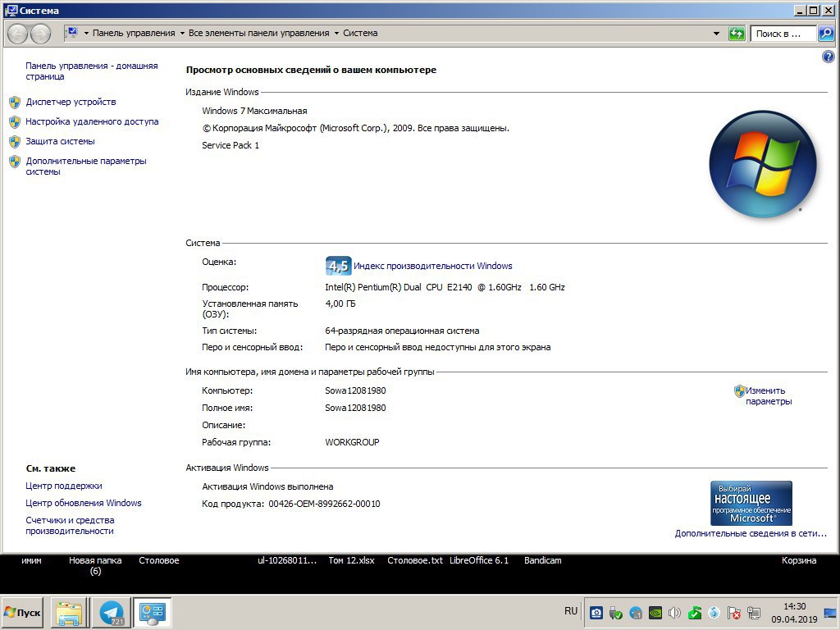The image size is (840, 630).
Task: Click the Столовое.txt desktop label
Action: 415,560
